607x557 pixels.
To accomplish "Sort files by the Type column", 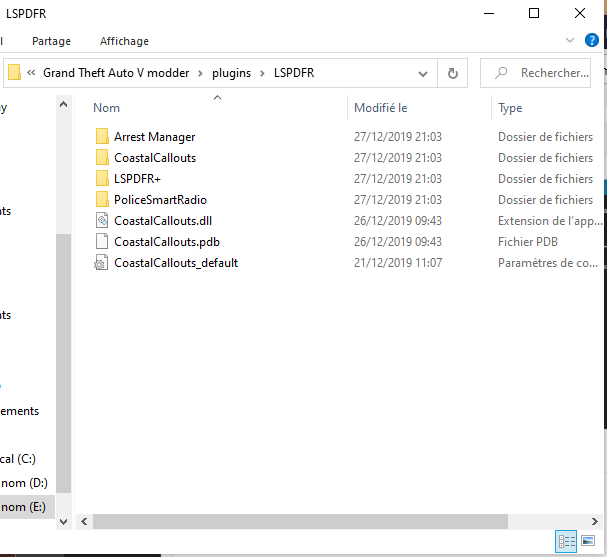I will 510,108.
